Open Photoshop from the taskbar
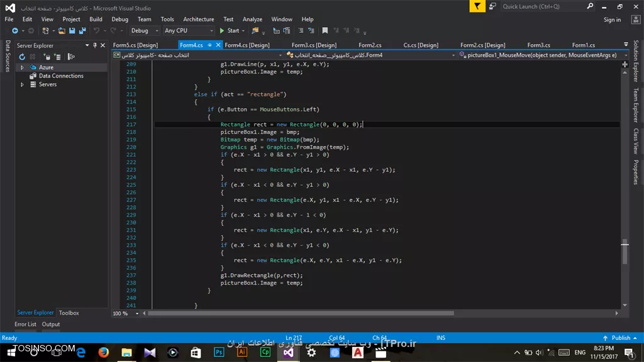 click(219, 353)
